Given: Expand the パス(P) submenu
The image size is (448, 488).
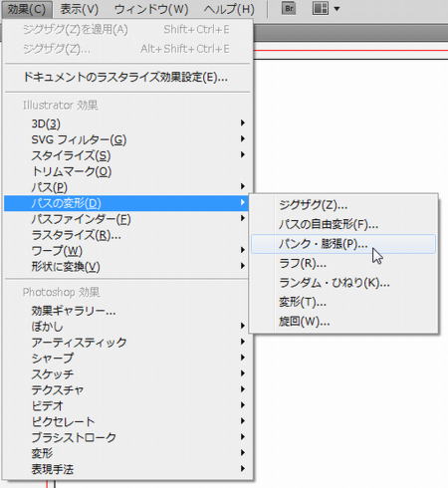Looking at the screenshot, I should pos(127,187).
